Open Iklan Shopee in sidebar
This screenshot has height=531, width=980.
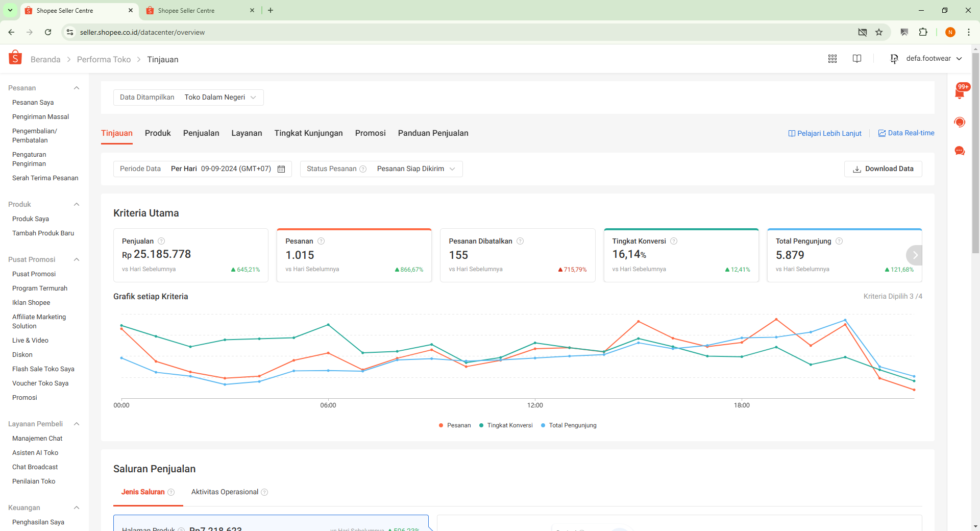coord(31,303)
